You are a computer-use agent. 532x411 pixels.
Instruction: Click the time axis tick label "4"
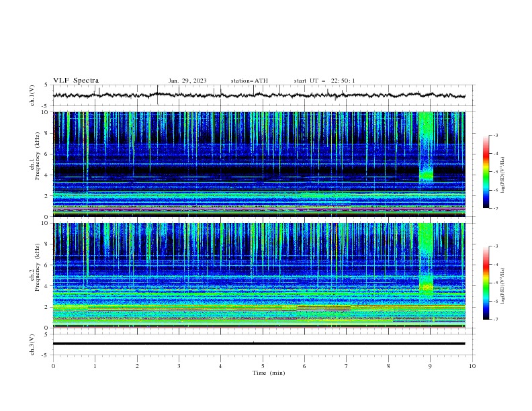[220, 366]
